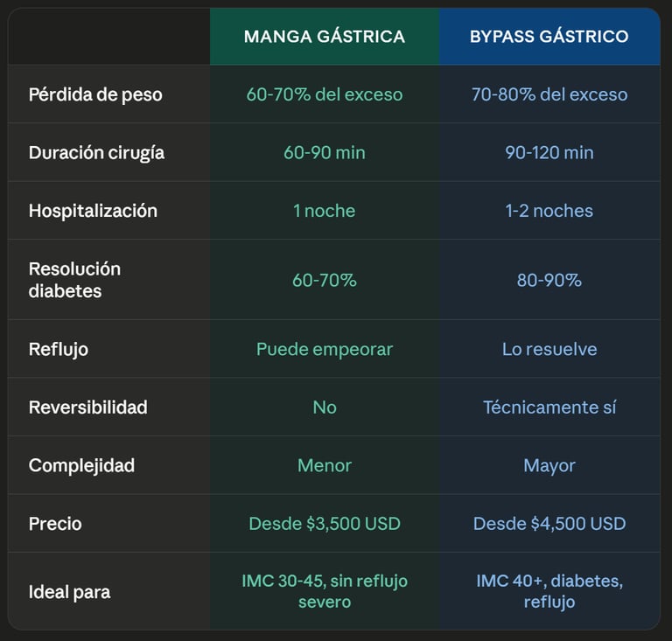Click the BYPASS GÁSTRICO column header
The image size is (672, 641).
pos(549,37)
